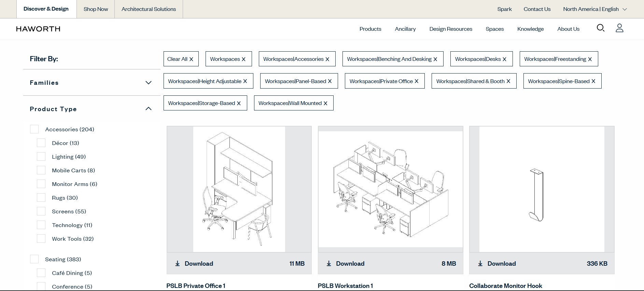
Task: Open the search magnifier icon
Action: pos(601,28)
